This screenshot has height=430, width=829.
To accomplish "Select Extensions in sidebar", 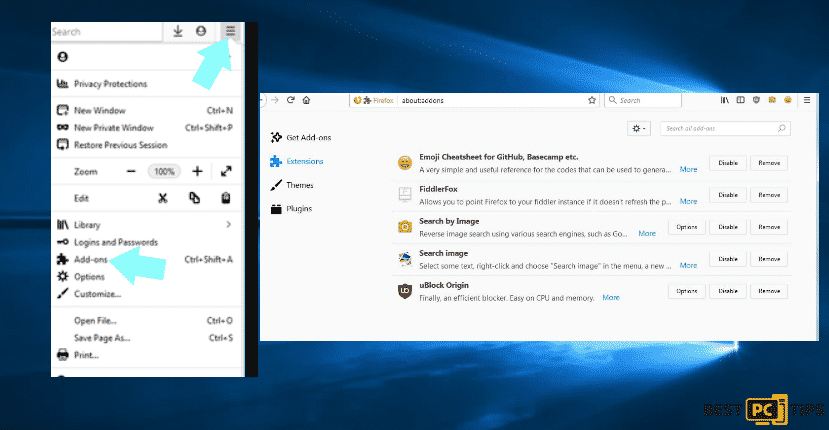I will tap(297, 161).
